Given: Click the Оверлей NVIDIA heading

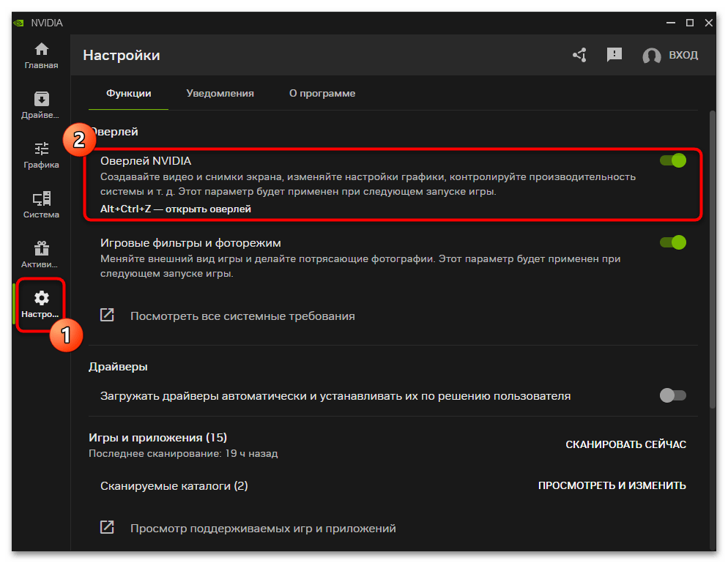Looking at the screenshot, I should [146, 161].
